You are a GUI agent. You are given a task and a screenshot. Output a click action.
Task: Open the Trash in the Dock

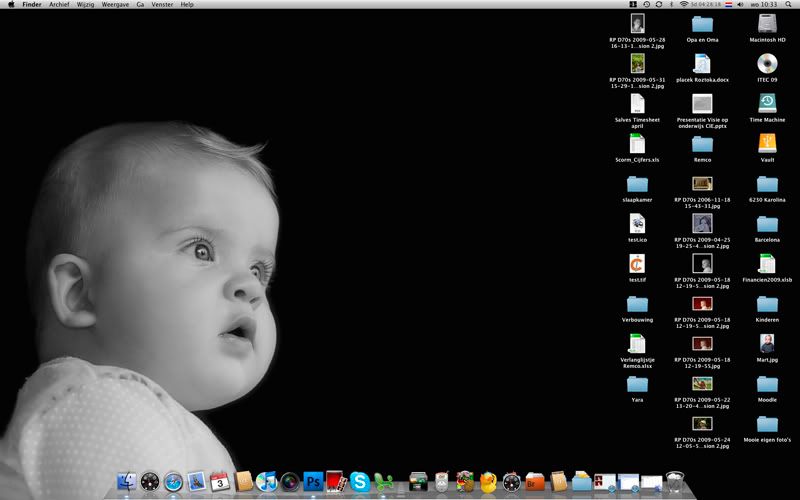click(675, 482)
